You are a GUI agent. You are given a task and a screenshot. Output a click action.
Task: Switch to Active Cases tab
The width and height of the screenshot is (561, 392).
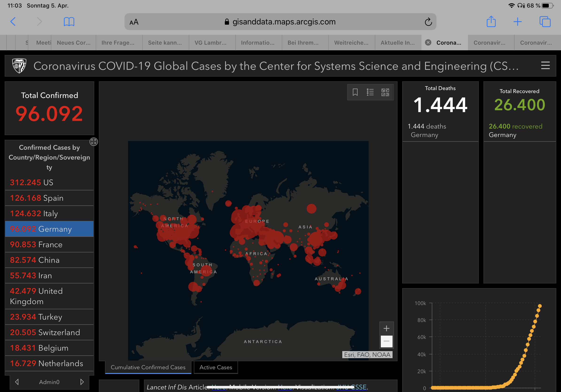point(215,367)
